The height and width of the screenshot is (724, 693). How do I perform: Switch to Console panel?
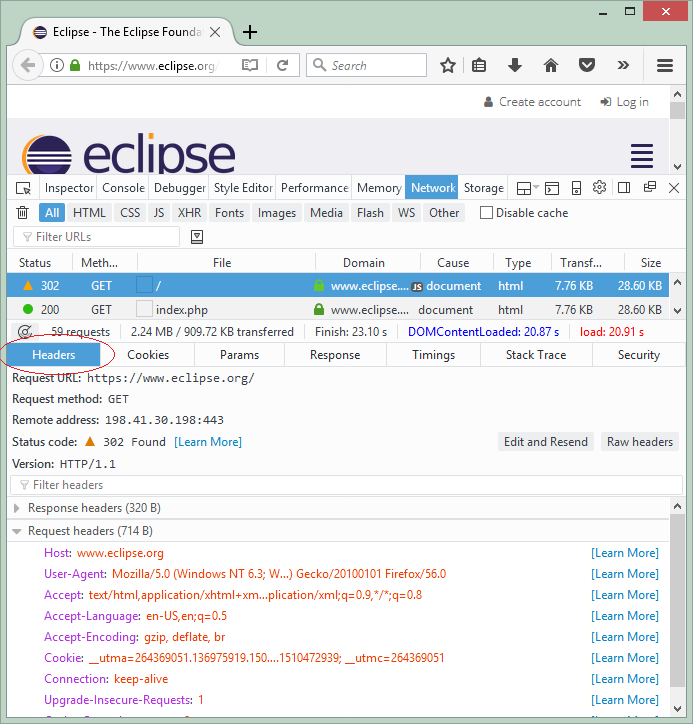pos(123,188)
